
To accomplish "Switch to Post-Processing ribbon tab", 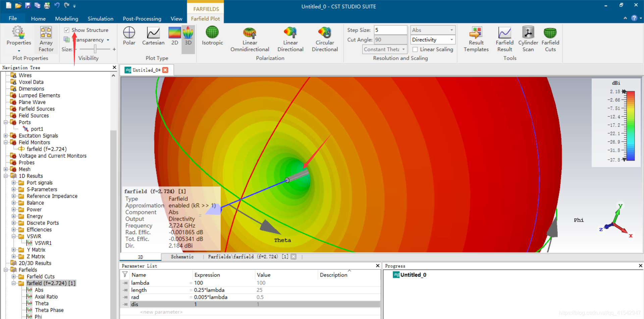I will pos(142,19).
